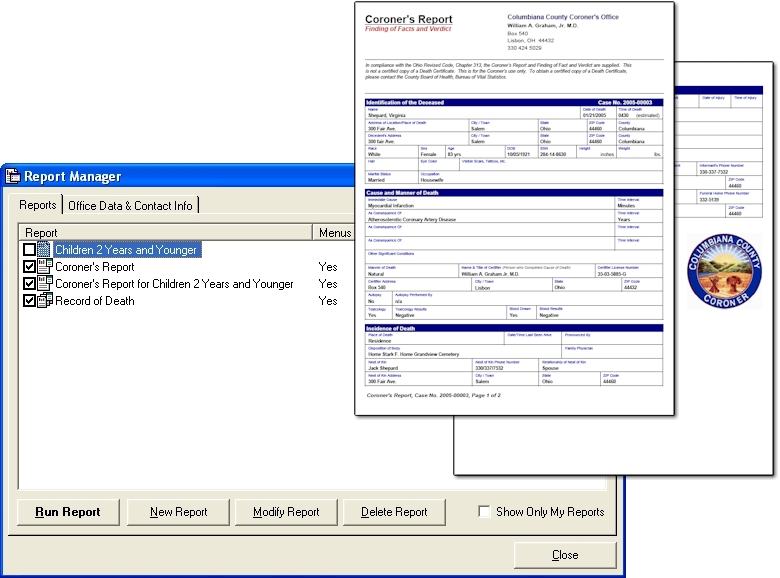Click the Incidence of Death section header
780x578 pixels.
tap(514, 328)
